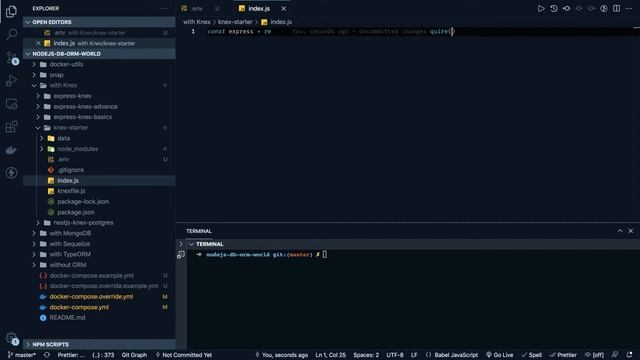Open the Manage gear settings icon
The height and width of the screenshot is (360, 640).
11,338
